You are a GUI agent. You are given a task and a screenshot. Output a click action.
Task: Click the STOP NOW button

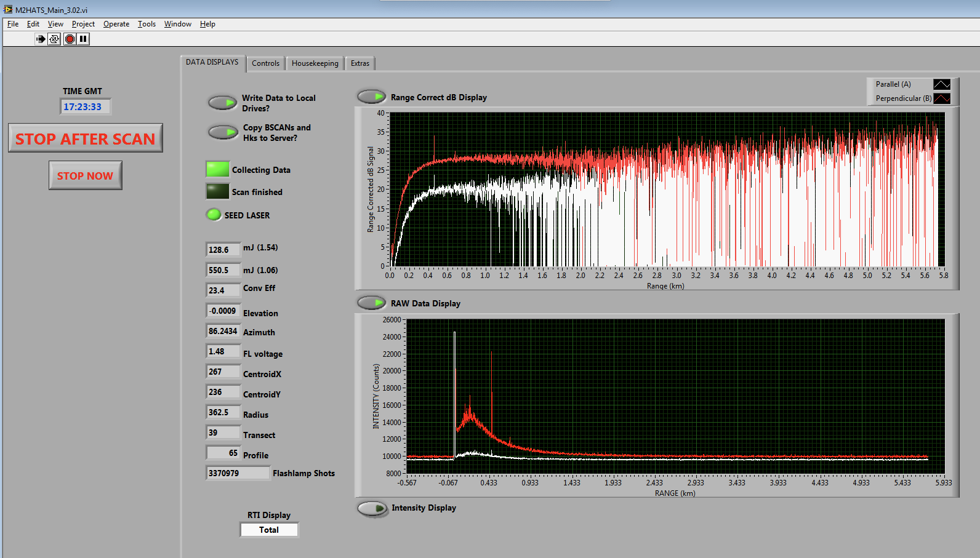click(x=86, y=176)
